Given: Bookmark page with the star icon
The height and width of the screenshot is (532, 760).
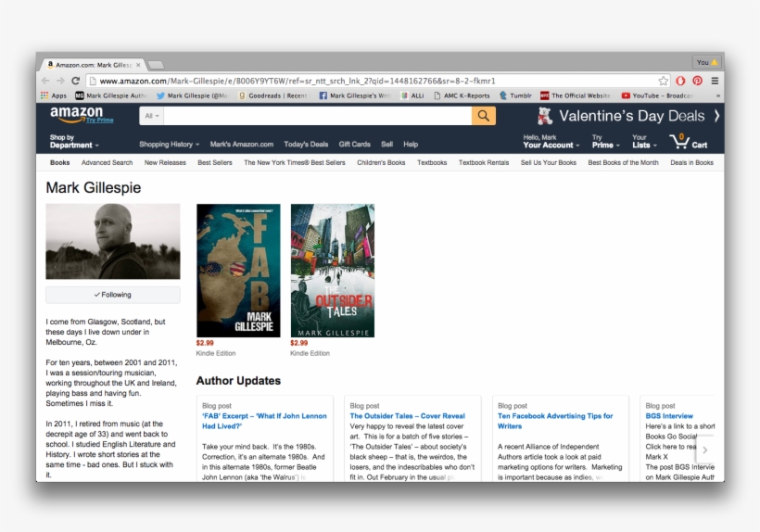Looking at the screenshot, I should click(x=663, y=81).
